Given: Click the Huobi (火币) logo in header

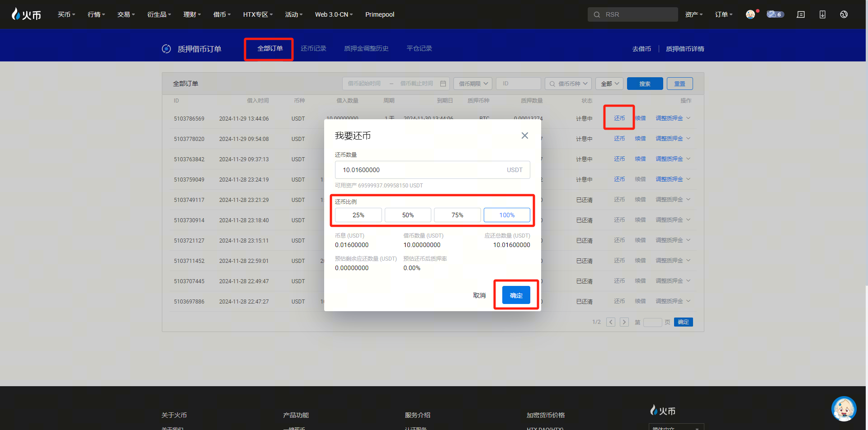Looking at the screenshot, I should coord(26,14).
